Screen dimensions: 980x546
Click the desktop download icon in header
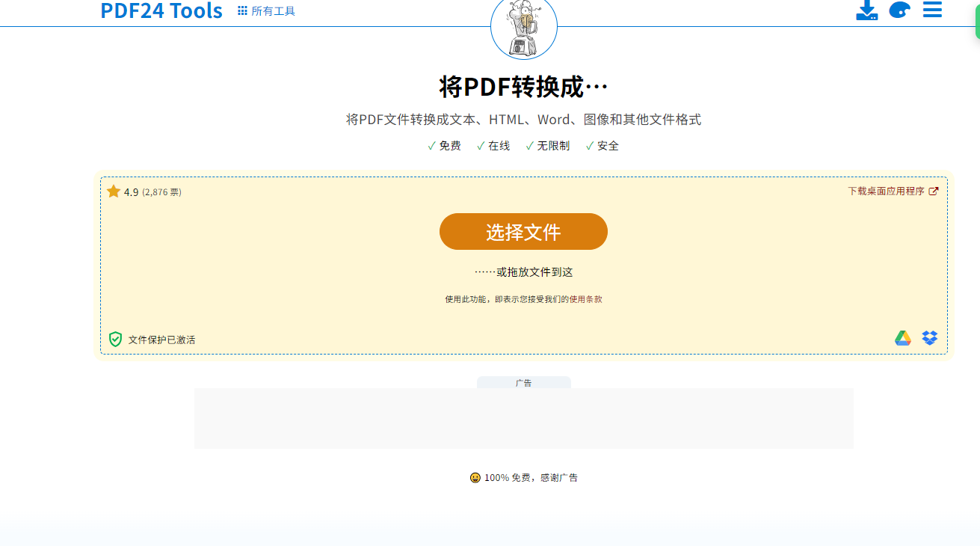[x=866, y=10]
